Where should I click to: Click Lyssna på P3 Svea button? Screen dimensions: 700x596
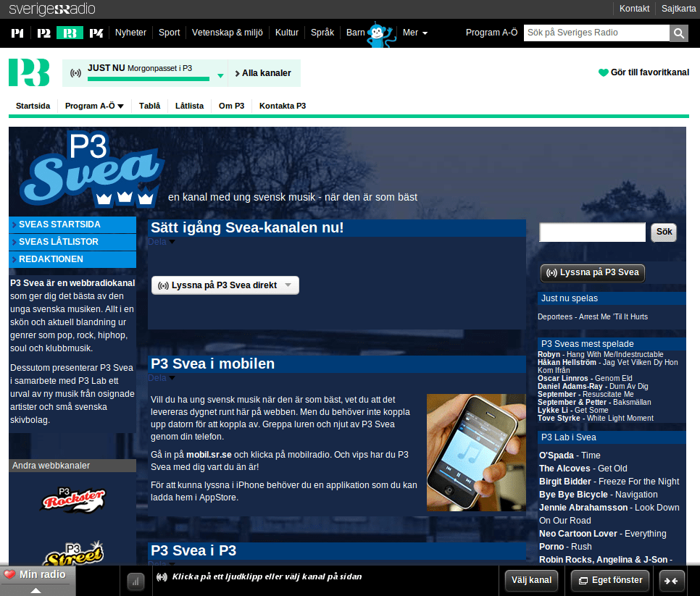click(593, 272)
